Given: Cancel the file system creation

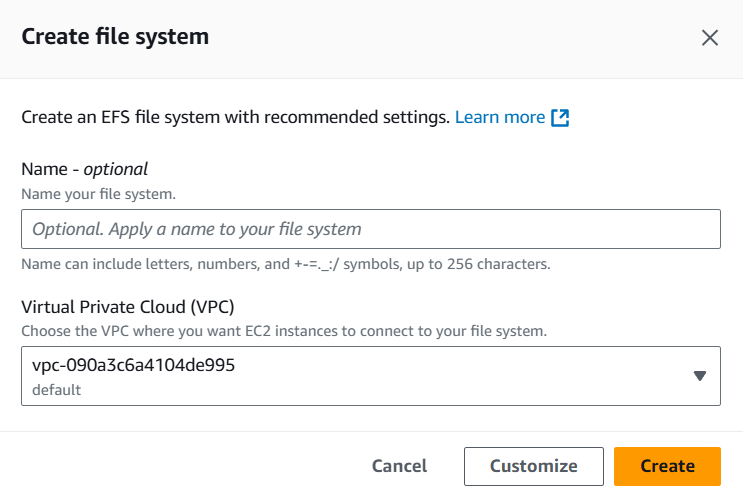Looking at the screenshot, I should pyautogui.click(x=399, y=466).
